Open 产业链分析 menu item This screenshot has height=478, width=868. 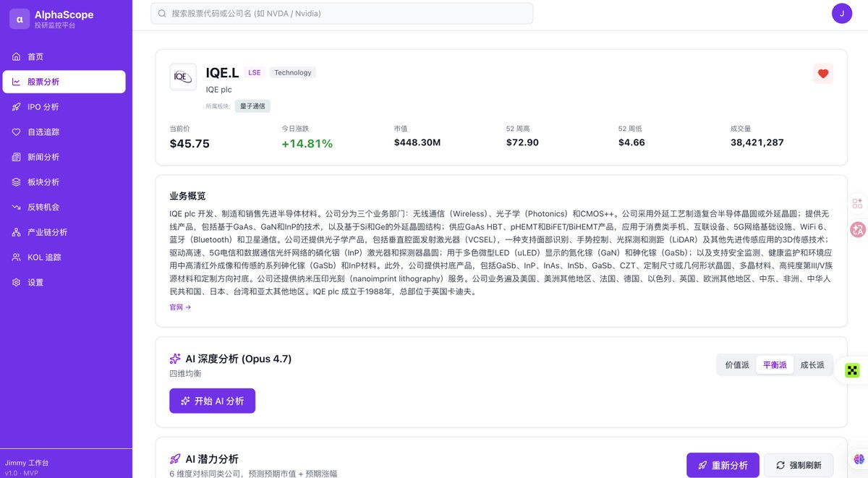point(64,232)
